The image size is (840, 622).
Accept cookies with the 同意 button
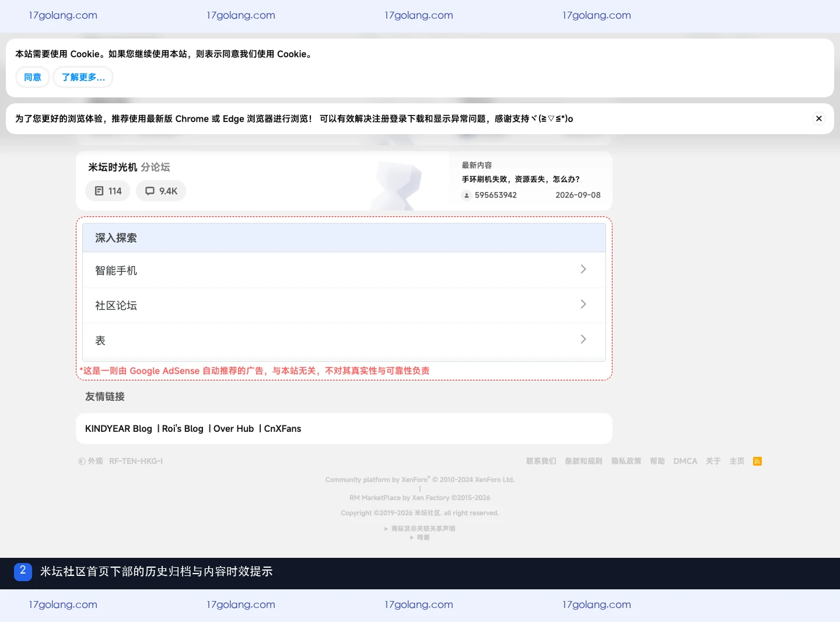coord(33,77)
